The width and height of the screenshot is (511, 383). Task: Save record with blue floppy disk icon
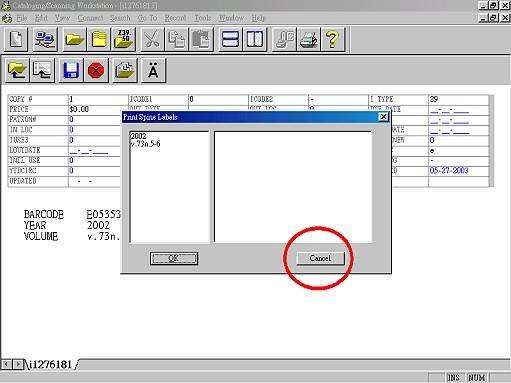coord(71,70)
